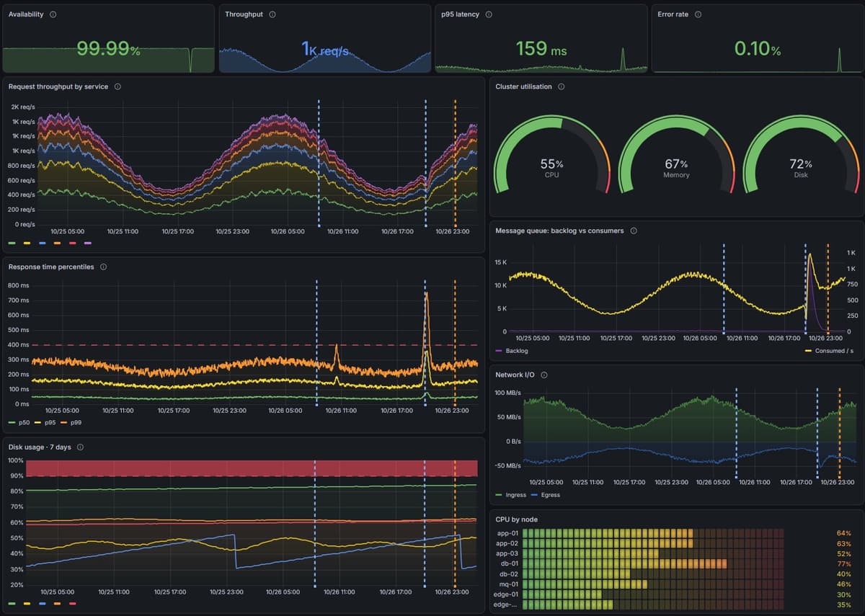865x616 pixels.
Task: Click the 1K req/s throughput value
Action: click(325, 49)
